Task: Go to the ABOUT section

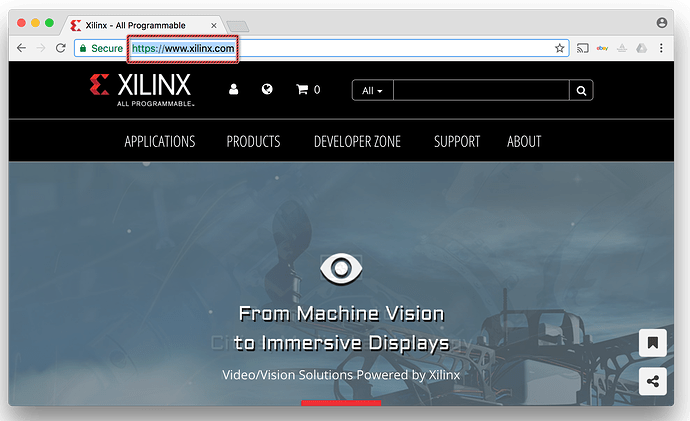Action: coord(524,142)
